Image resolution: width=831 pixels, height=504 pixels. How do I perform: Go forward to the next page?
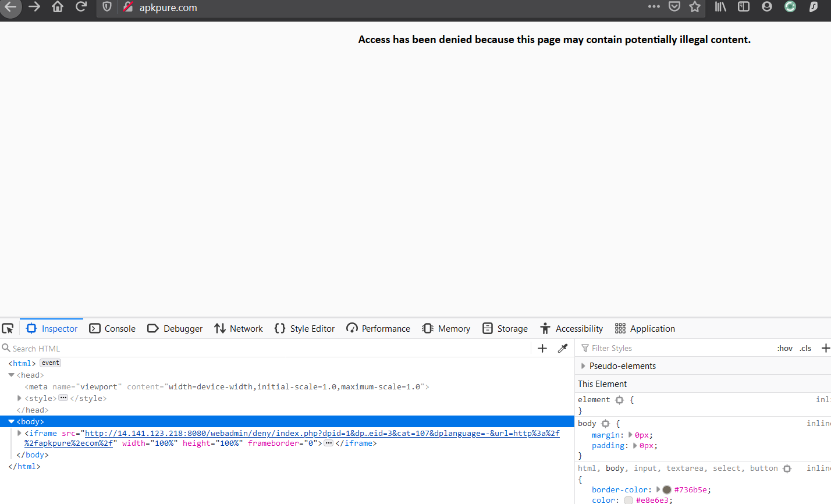[34, 7]
